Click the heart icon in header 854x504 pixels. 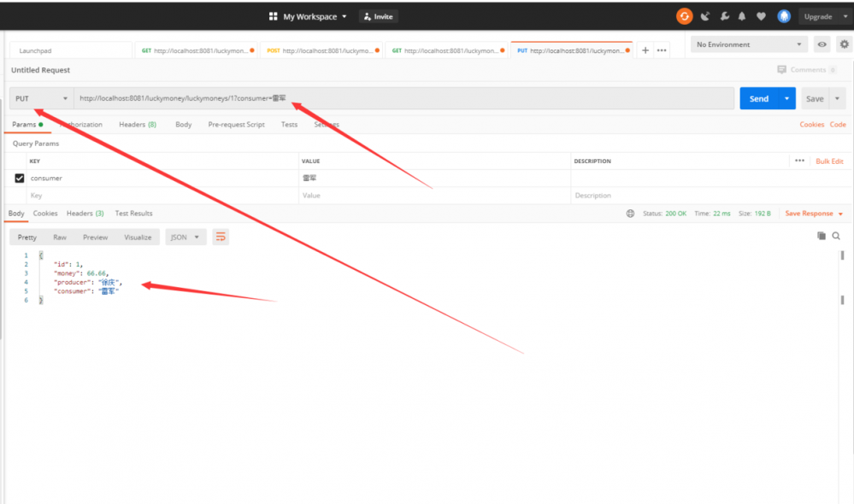pyautogui.click(x=761, y=16)
